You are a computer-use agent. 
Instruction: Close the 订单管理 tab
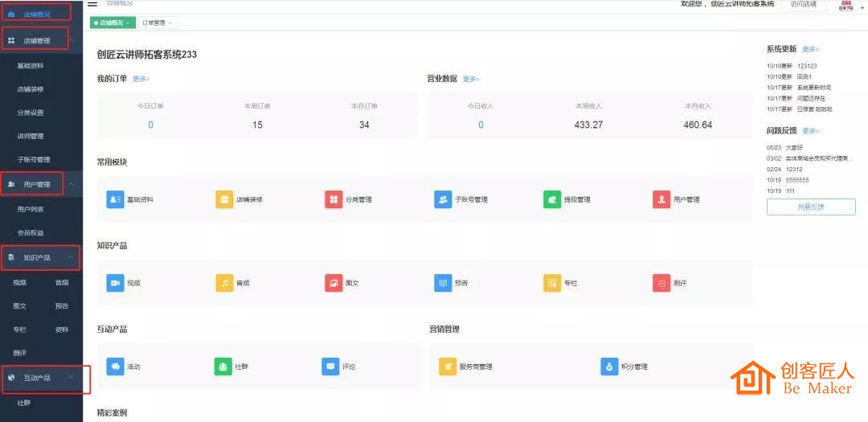click(170, 23)
